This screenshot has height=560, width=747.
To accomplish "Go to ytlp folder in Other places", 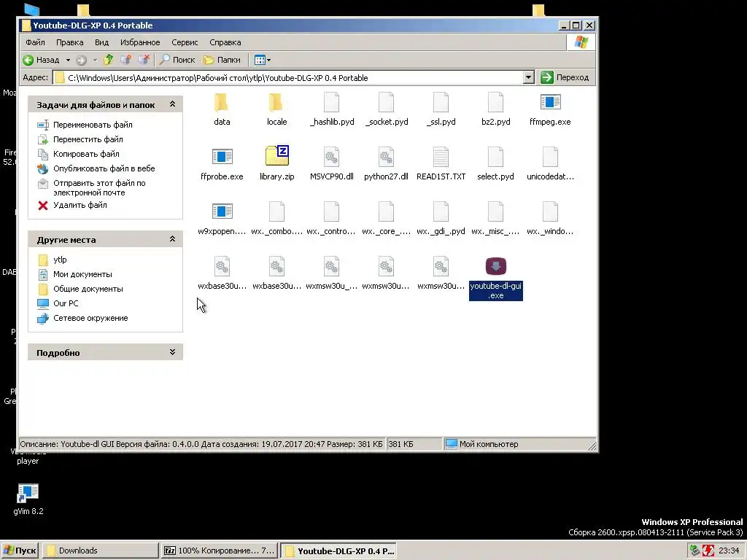I will click(60, 260).
